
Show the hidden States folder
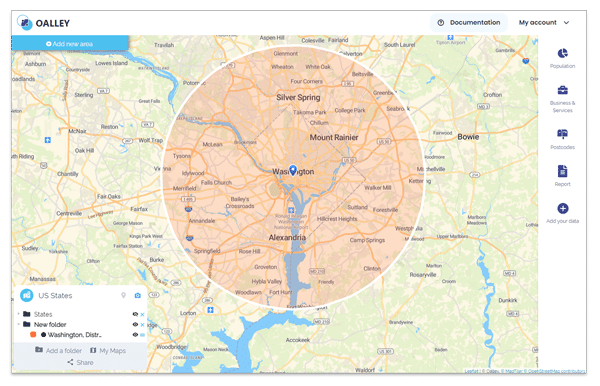click(135, 314)
